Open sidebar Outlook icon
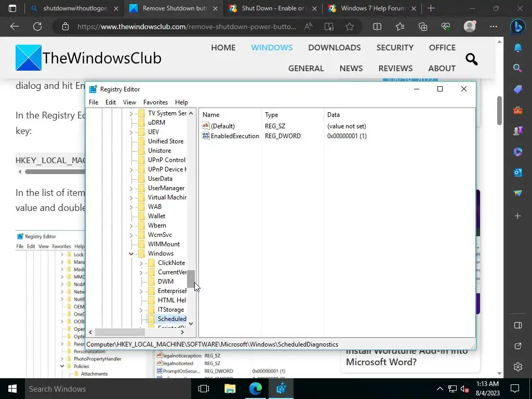 (x=518, y=172)
